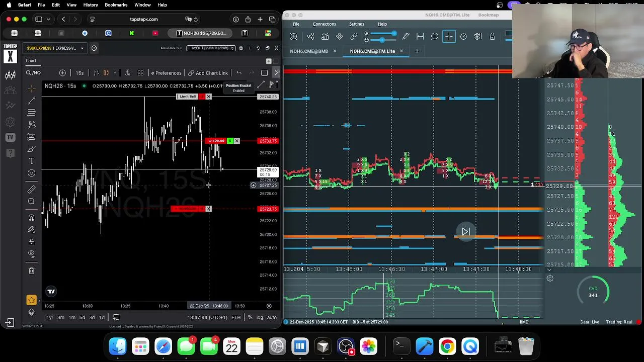Select the ruler measure tool
644x362 pixels.
[31, 189]
